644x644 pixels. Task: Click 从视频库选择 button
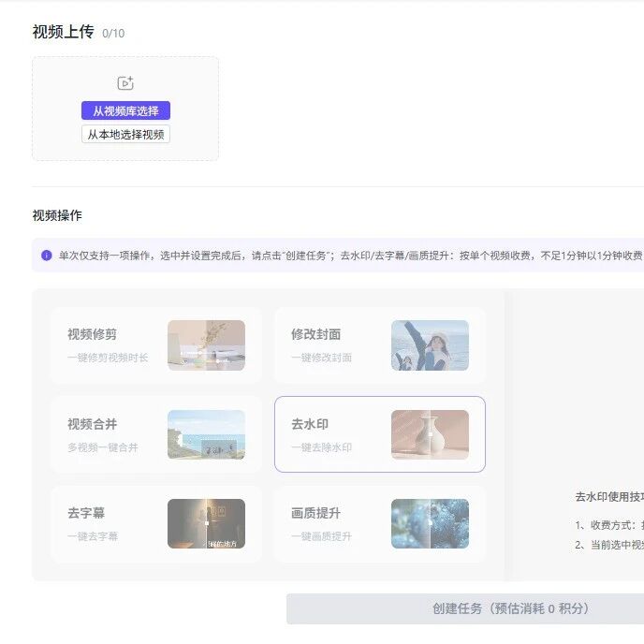point(125,110)
